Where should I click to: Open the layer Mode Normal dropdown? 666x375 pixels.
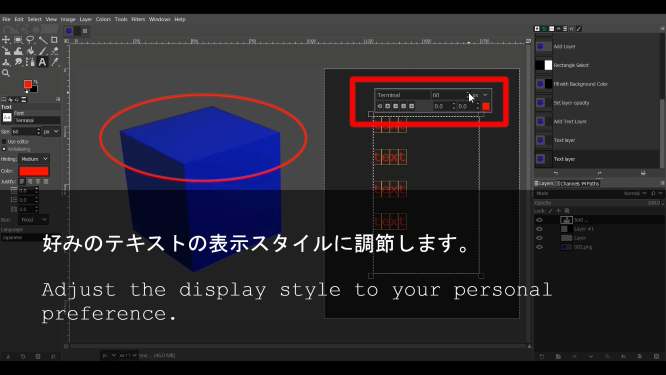click(635, 193)
